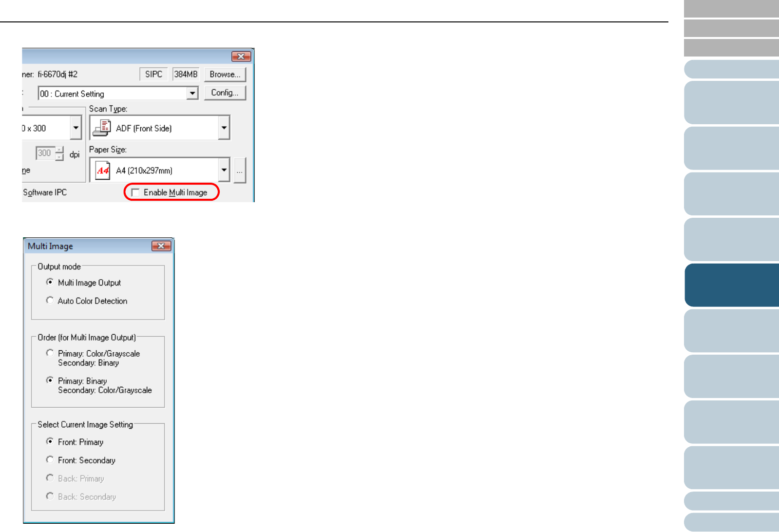Select the Auto Color Detection option
This screenshot has width=779, height=532.
pos(50,301)
